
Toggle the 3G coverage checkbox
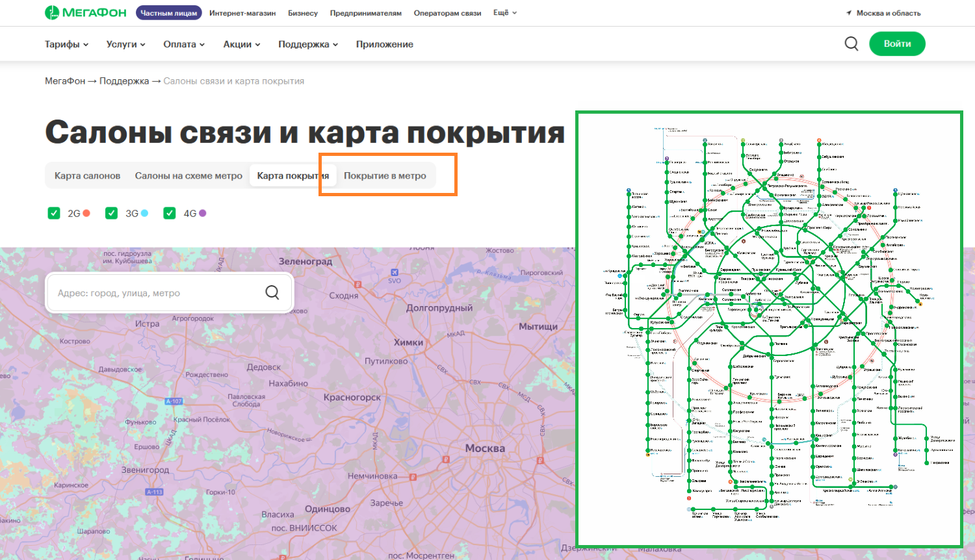pyautogui.click(x=112, y=213)
